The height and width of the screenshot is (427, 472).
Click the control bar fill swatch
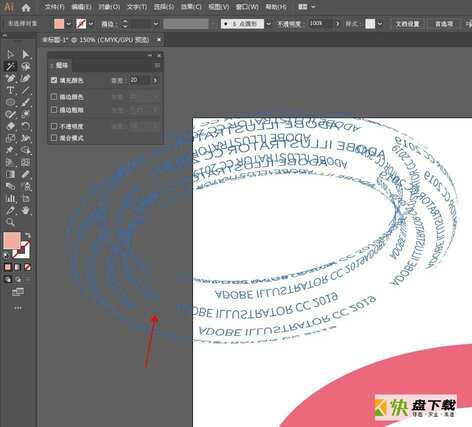pos(59,24)
